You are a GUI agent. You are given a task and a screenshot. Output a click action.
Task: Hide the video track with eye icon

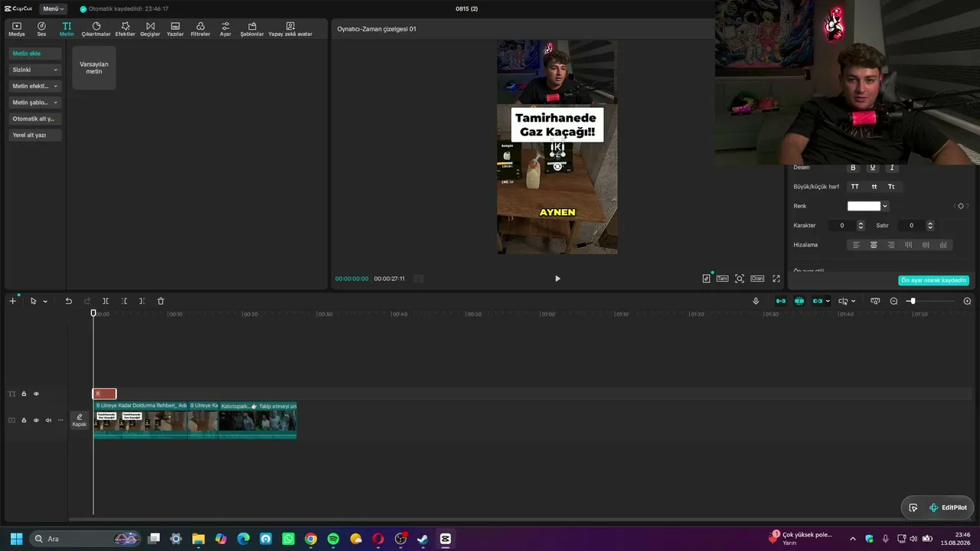(x=36, y=420)
